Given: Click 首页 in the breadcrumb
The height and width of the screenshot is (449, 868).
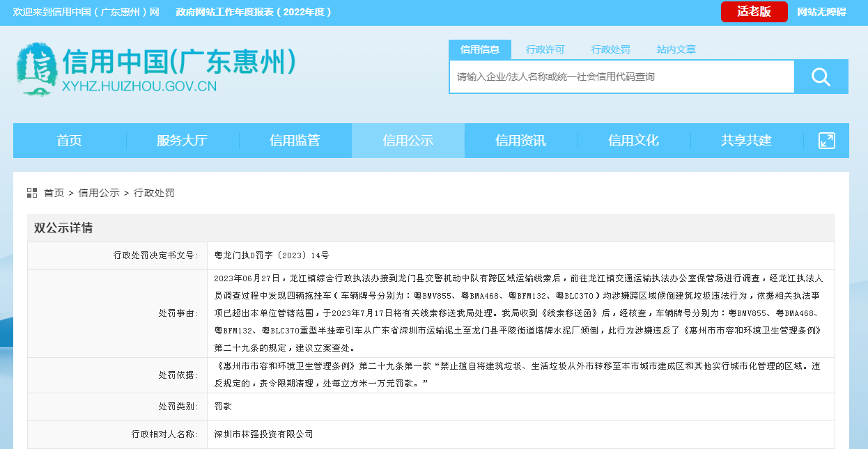Looking at the screenshot, I should 54,193.
